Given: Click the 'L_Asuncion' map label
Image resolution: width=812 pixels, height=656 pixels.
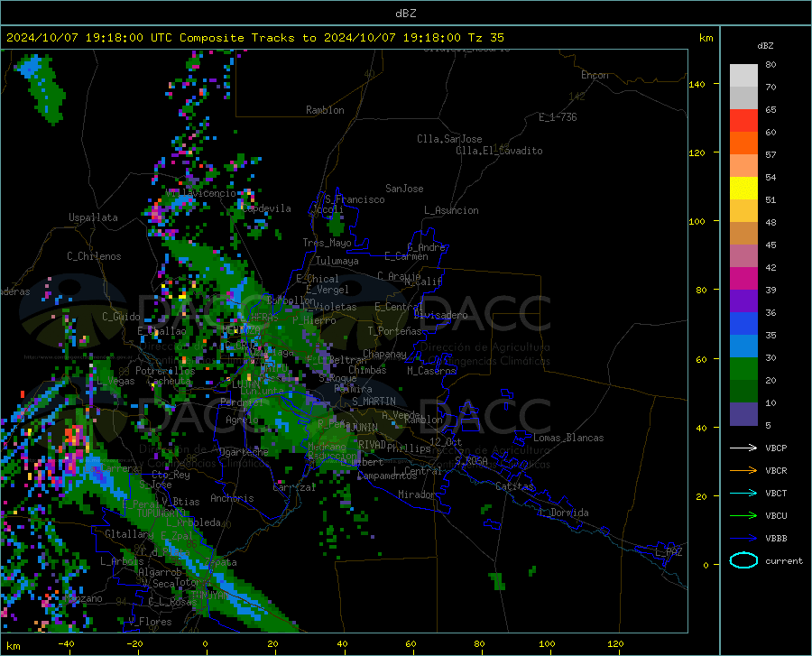Looking at the screenshot, I should pyautogui.click(x=451, y=210).
